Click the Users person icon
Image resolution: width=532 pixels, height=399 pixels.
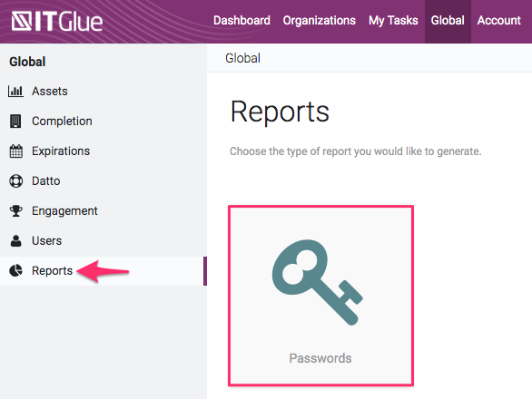[16, 240]
